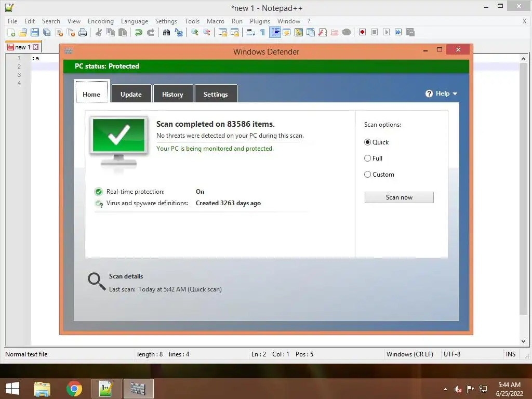Start macro recording red dot icon
The width and height of the screenshot is (532, 399).
pyautogui.click(x=362, y=32)
